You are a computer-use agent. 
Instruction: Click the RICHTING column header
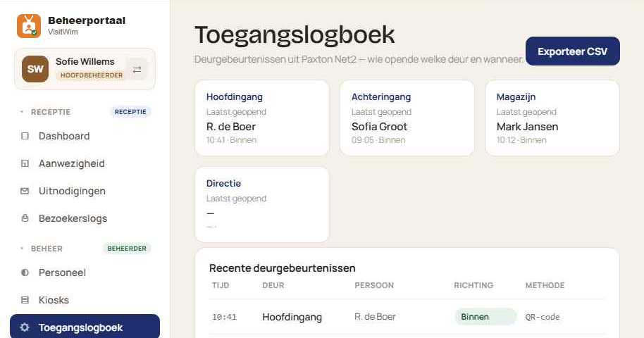coord(473,285)
